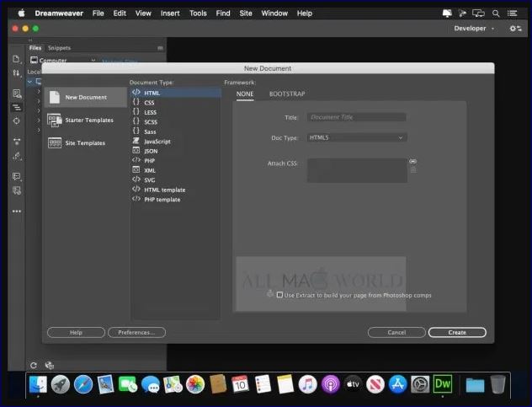Select SCSS document type
532x407 pixels.
[x=176, y=121]
